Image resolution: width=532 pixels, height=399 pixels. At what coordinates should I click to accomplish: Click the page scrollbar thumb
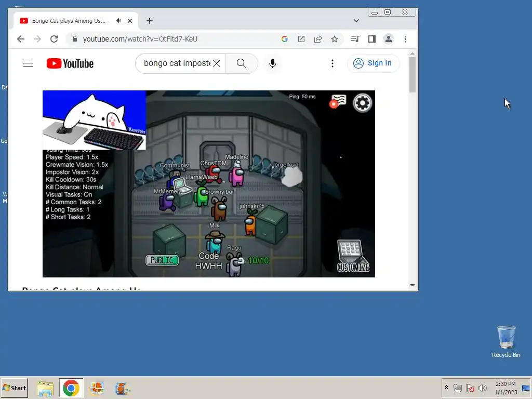click(412, 75)
